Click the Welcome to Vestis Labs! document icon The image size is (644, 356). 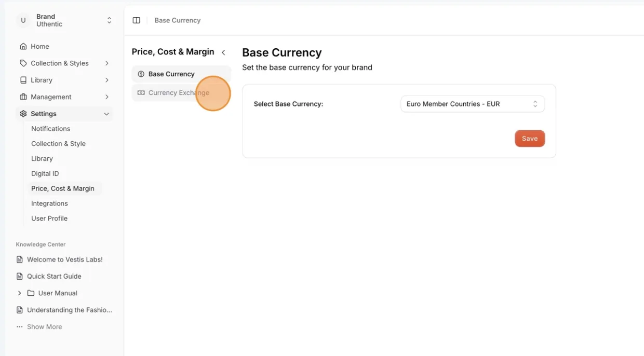point(20,259)
